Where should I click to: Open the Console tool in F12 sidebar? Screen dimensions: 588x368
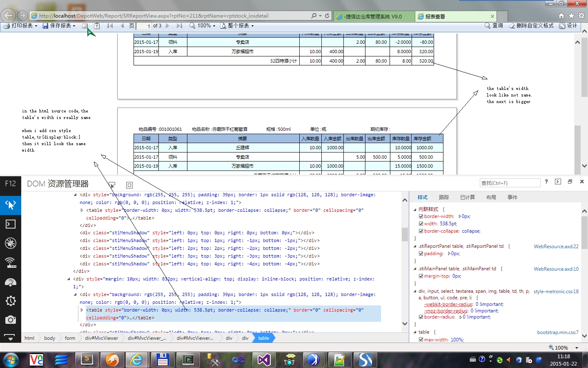11,224
